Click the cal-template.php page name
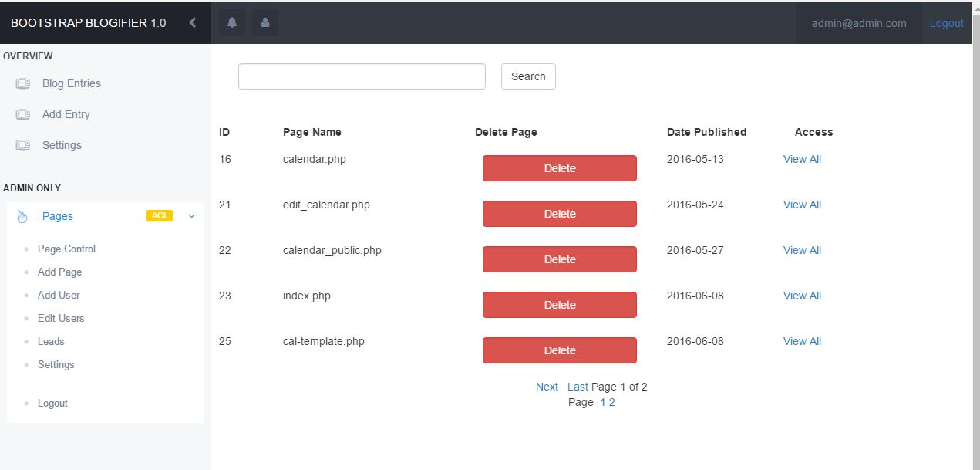 coord(324,341)
